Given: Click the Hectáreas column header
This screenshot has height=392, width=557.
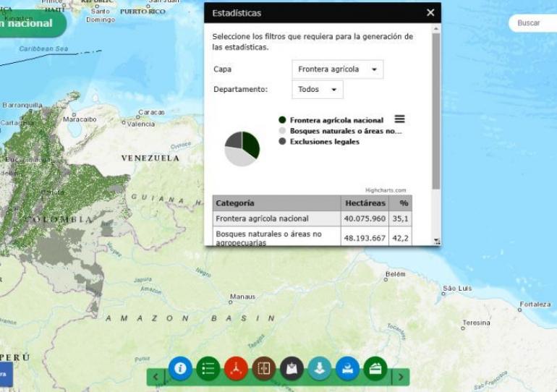Looking at the screenshot, I should [x=365, y=203].
